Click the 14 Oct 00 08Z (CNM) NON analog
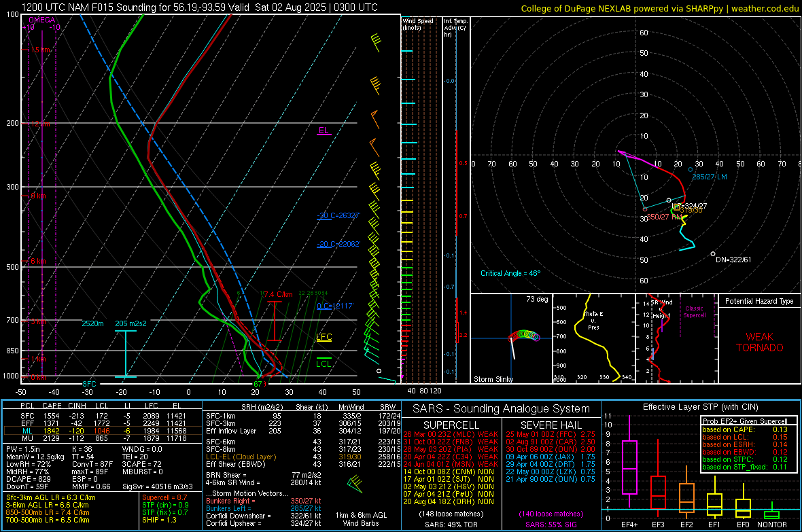This screenshot has height=532, width=802. coord(449,472)
